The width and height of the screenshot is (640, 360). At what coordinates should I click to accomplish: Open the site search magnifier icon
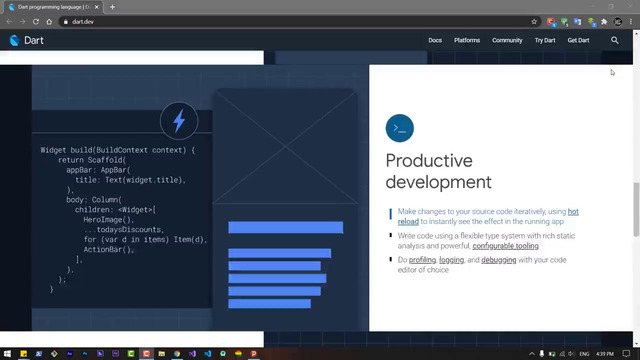point(615,40)
